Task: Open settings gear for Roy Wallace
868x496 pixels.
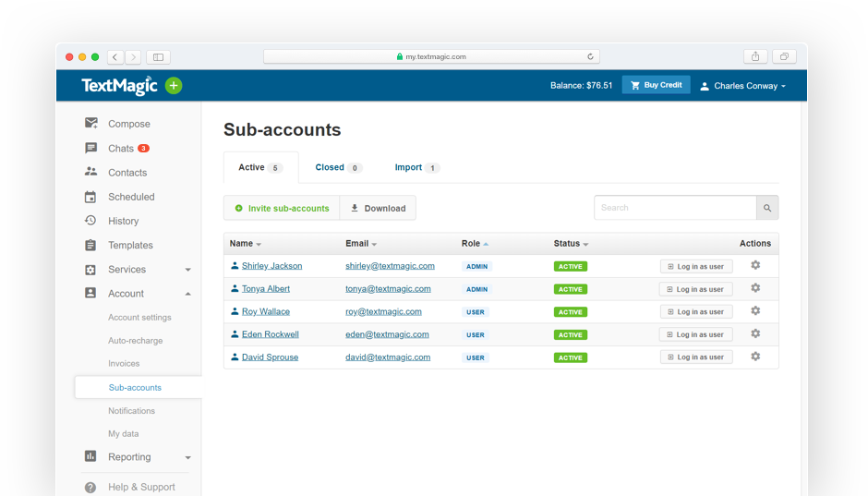Action: coord(755,310)
